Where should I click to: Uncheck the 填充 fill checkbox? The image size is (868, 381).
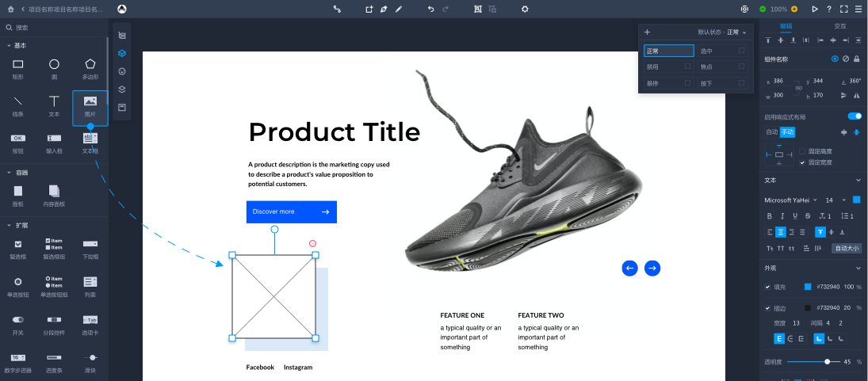767,287
